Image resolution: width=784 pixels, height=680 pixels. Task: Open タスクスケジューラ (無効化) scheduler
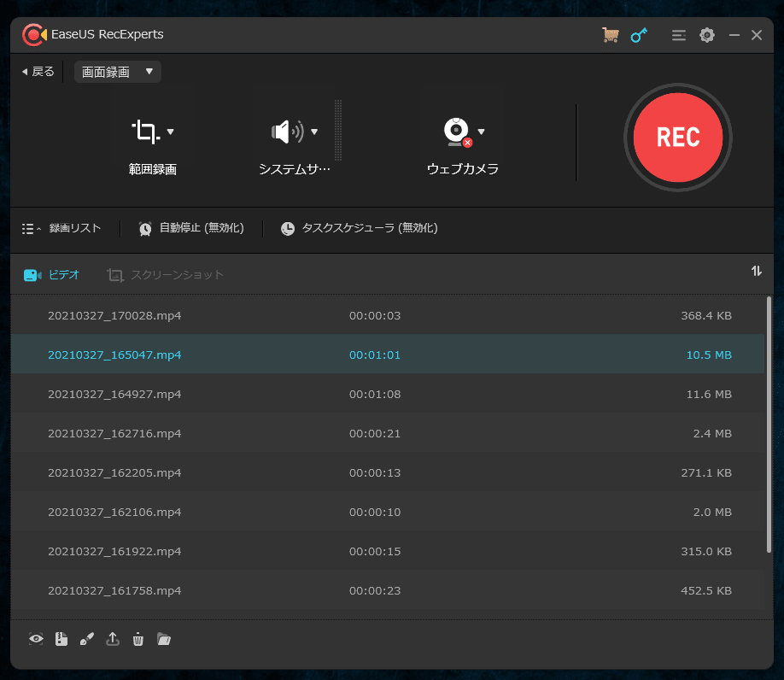coord(359,228)
